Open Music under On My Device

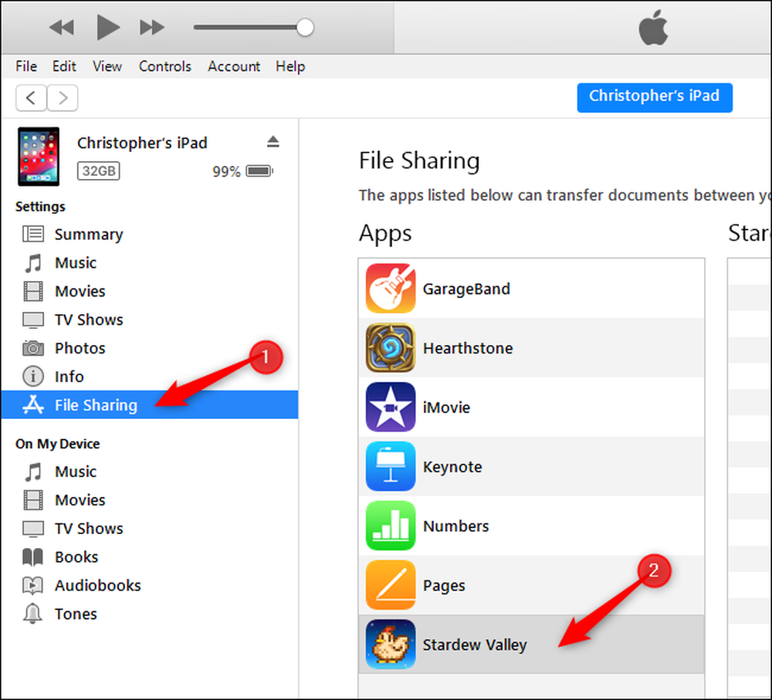tap(149, 472)
